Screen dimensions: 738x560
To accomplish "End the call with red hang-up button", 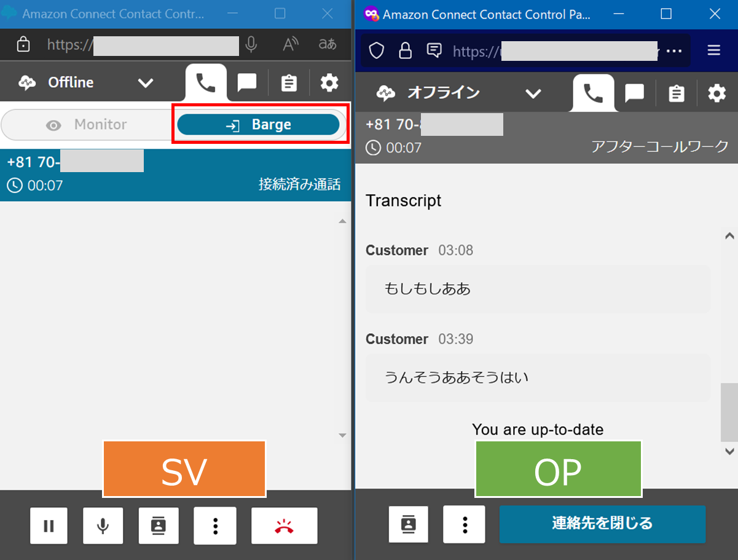I will click(285, 526).
